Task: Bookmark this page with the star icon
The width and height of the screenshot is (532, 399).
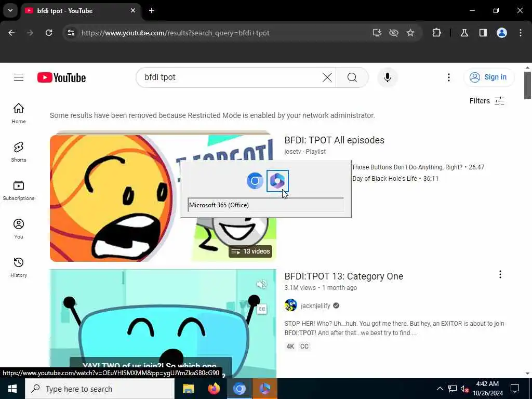Action: click(410, 33)
